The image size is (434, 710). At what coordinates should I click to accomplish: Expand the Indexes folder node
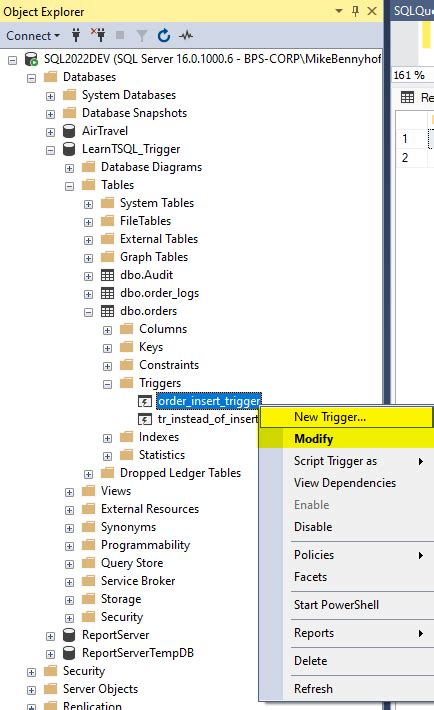107,438
